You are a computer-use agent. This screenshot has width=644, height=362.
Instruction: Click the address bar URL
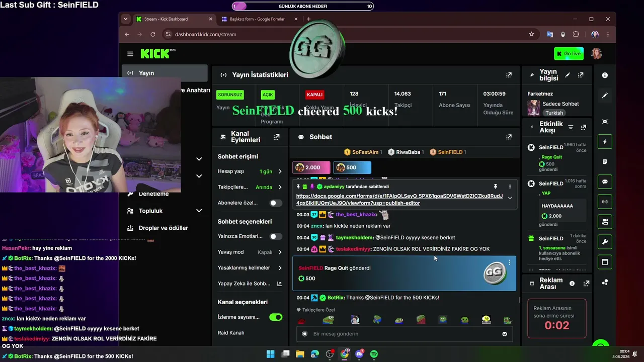(x=205, y=34)
